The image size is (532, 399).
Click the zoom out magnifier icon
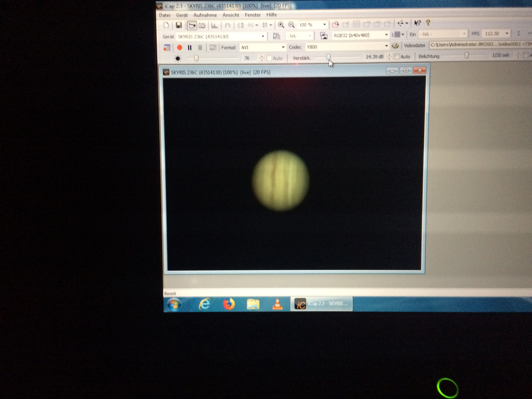[291, 25]
